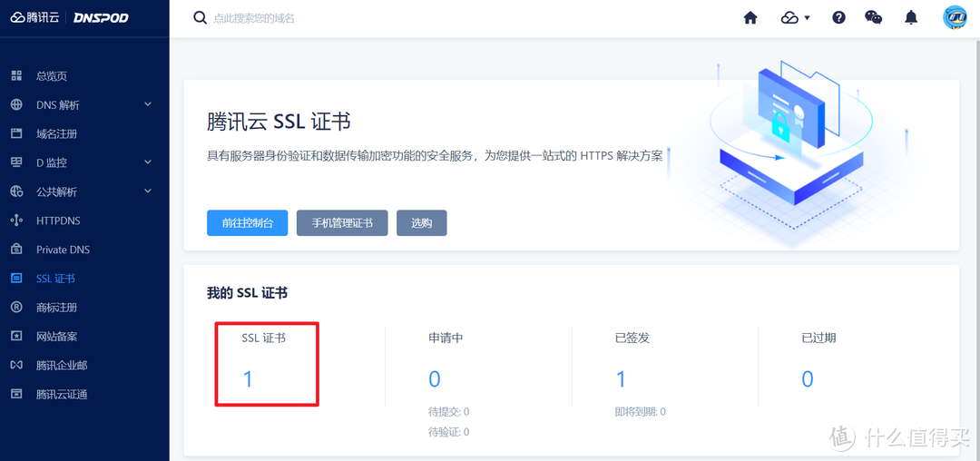The height and width of the screenshot is (461, 980).
Task: Click the HTTPDNS node icon
Action: point(17,221)
